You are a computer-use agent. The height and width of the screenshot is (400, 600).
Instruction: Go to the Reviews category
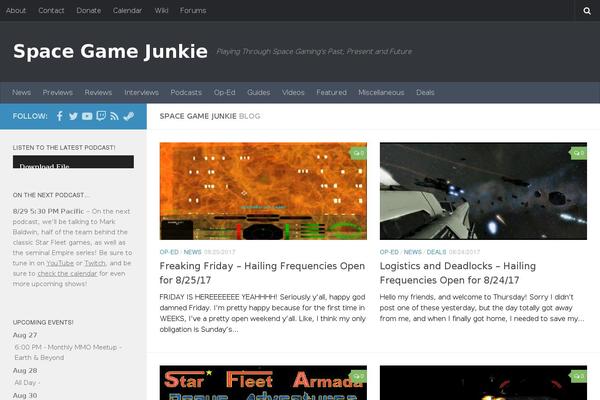98,93
